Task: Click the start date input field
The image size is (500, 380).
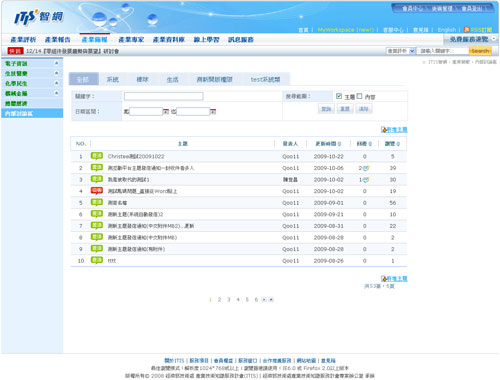Action: (146, 111)
